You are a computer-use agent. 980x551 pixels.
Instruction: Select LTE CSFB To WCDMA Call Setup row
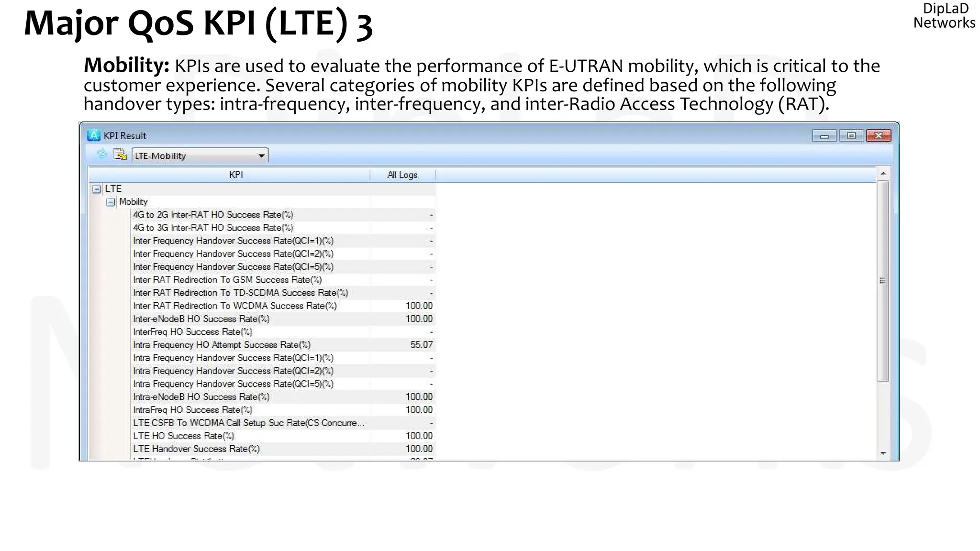pos(283,423)
